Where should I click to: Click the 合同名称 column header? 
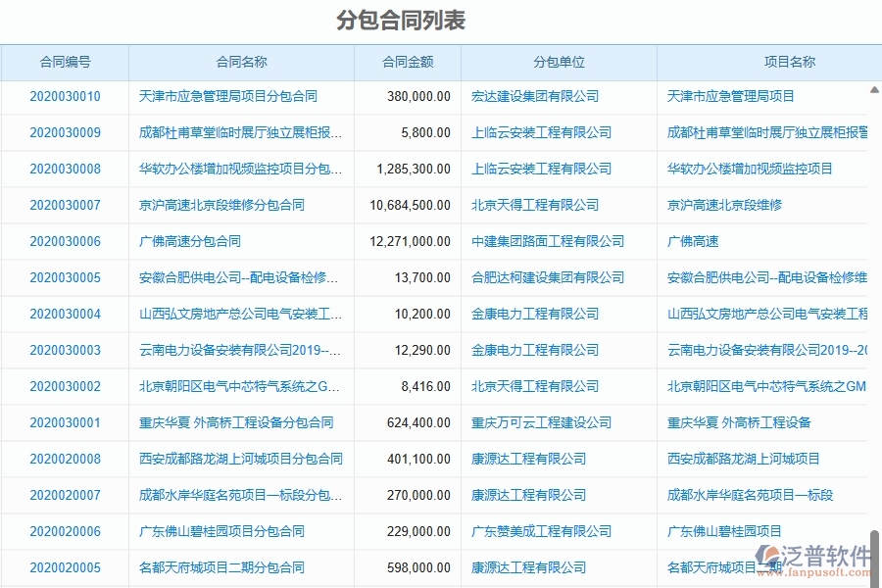(241, 61)
